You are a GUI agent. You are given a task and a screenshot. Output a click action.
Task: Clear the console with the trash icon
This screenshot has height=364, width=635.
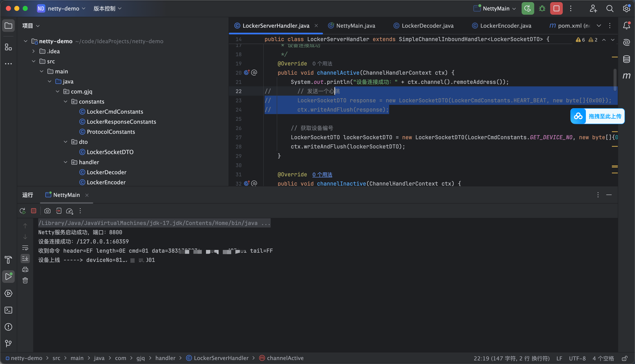click(25, 280)
